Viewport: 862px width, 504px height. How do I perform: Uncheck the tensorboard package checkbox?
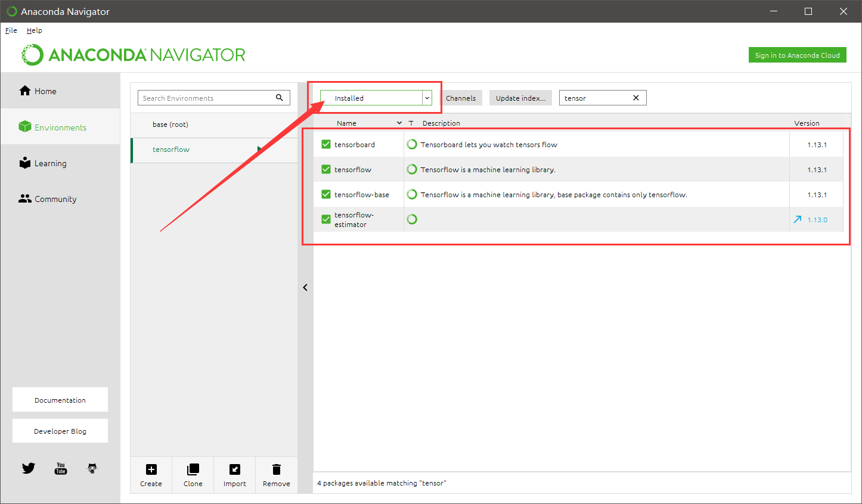[326, 144]
